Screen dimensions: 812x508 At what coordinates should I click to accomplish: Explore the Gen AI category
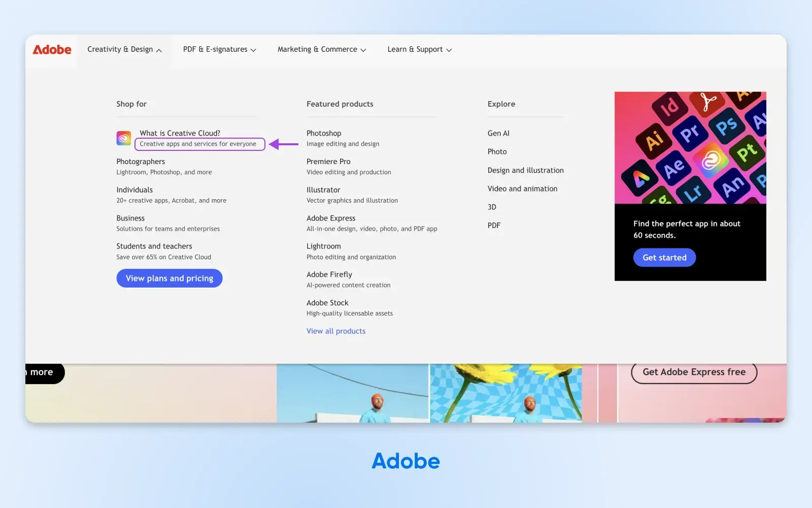[x=498, y=133]
